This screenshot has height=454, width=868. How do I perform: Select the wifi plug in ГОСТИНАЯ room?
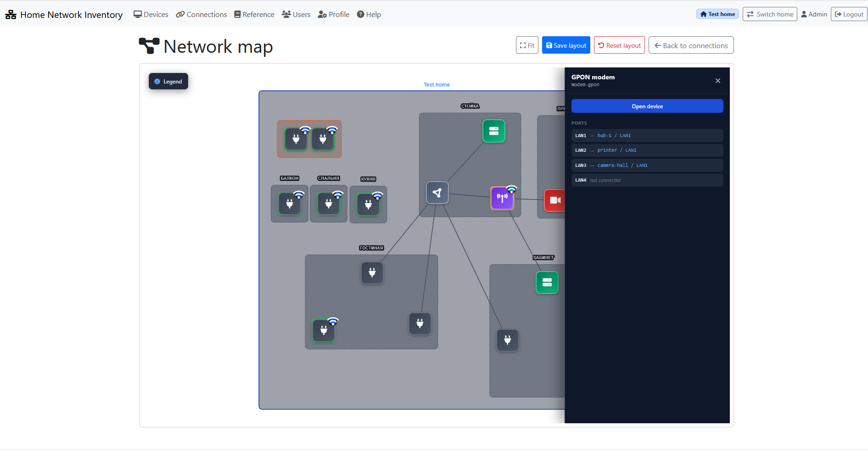click(x=324, y=331)
